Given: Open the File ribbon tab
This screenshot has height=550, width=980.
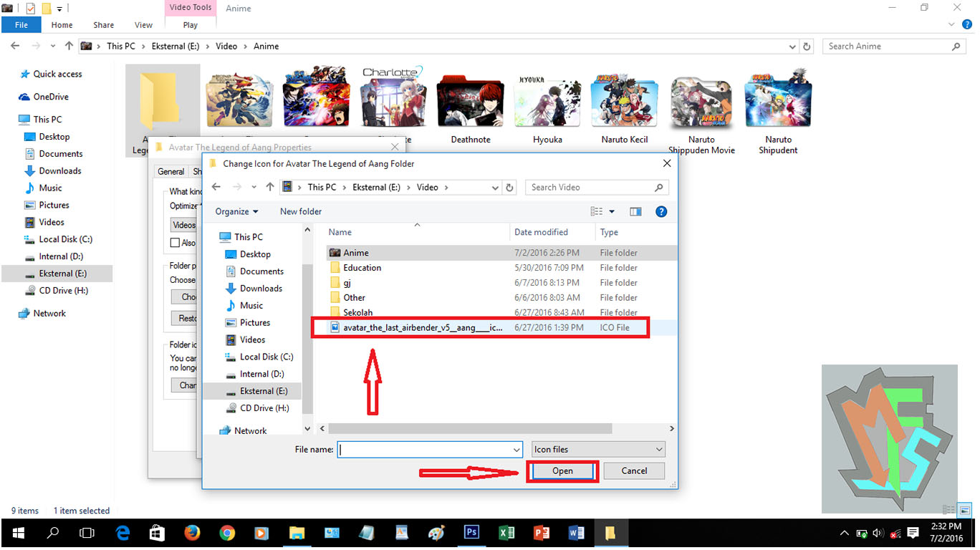Looking at the screenshot, I should click(x=21, y=25).
